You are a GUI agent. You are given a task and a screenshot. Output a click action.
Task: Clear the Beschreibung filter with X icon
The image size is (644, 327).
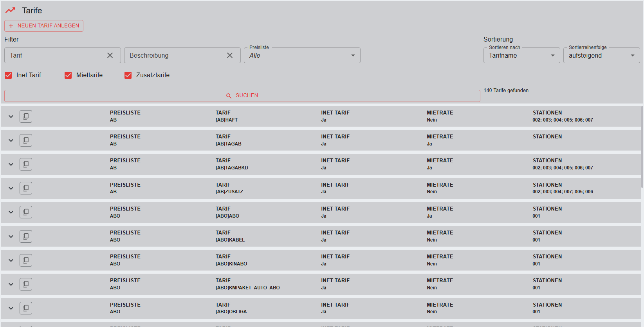230,56
